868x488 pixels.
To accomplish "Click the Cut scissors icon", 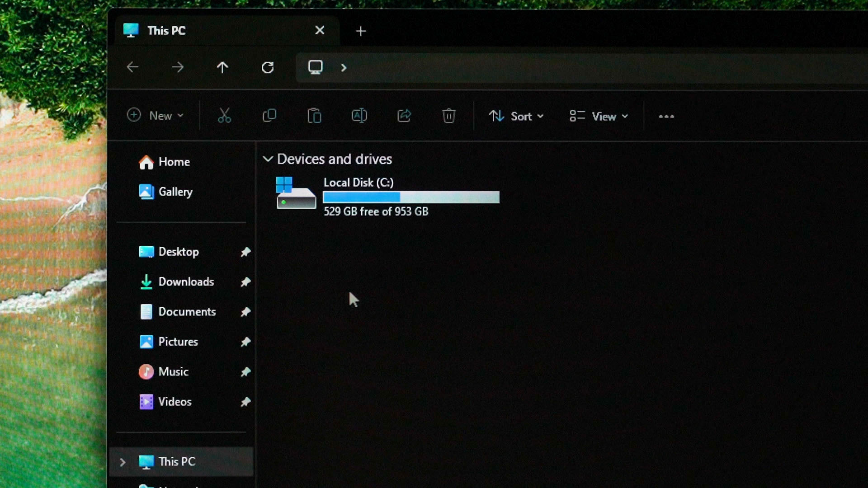I will click(x=224, y=116).
